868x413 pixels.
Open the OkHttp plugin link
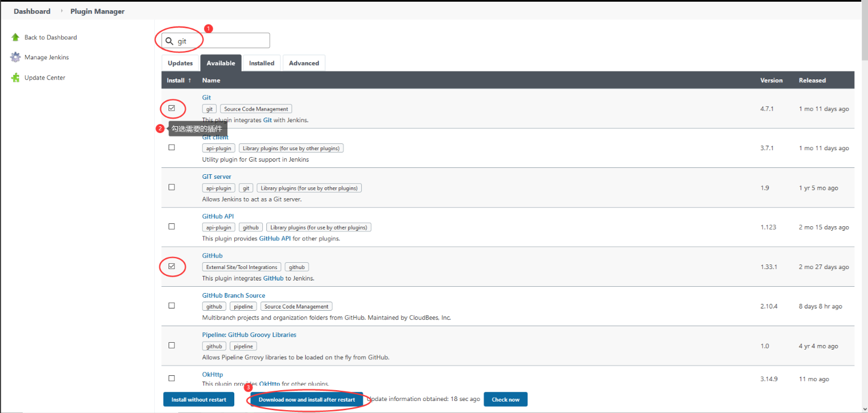coord(213,374)
